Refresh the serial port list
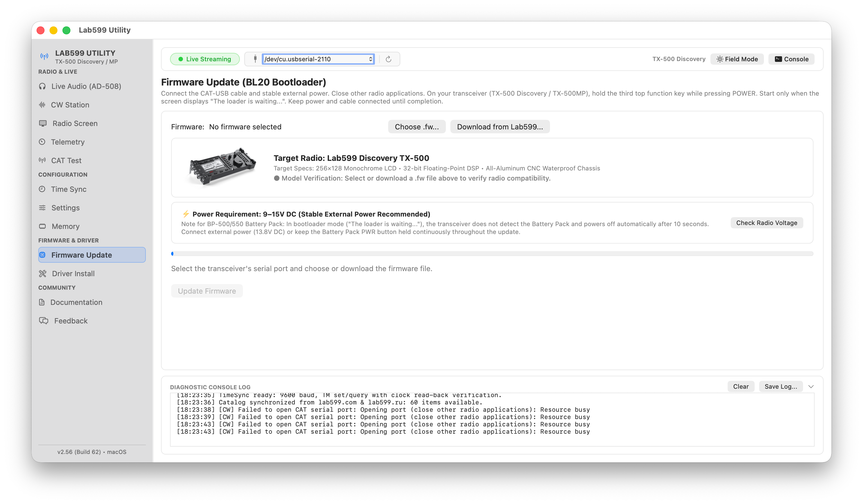Image resolution: width=863 pixels, height=504 pixels. click(388, 59)
